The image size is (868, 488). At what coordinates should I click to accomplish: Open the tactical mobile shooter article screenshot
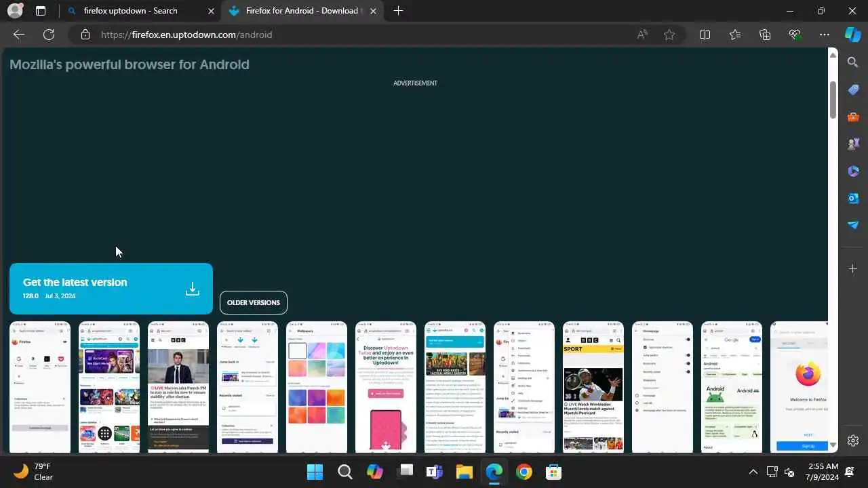[x=455, y=386]
